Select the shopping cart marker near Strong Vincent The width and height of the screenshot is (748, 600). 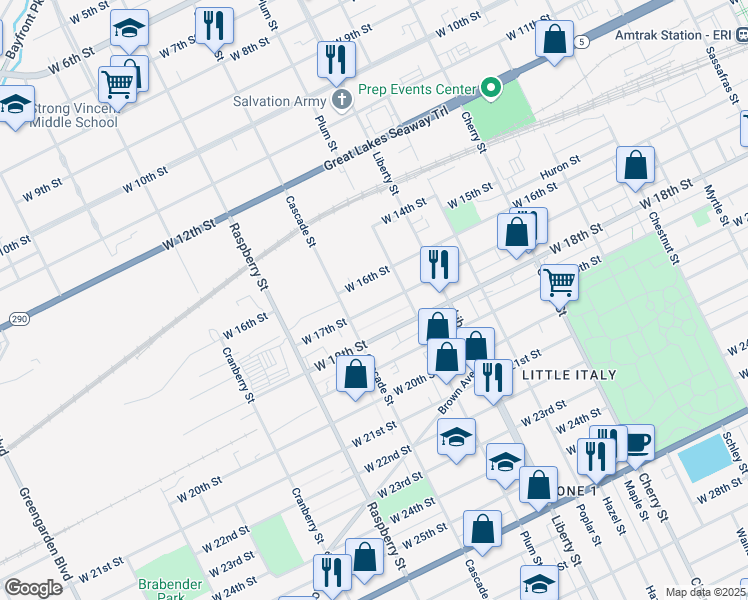117,87
